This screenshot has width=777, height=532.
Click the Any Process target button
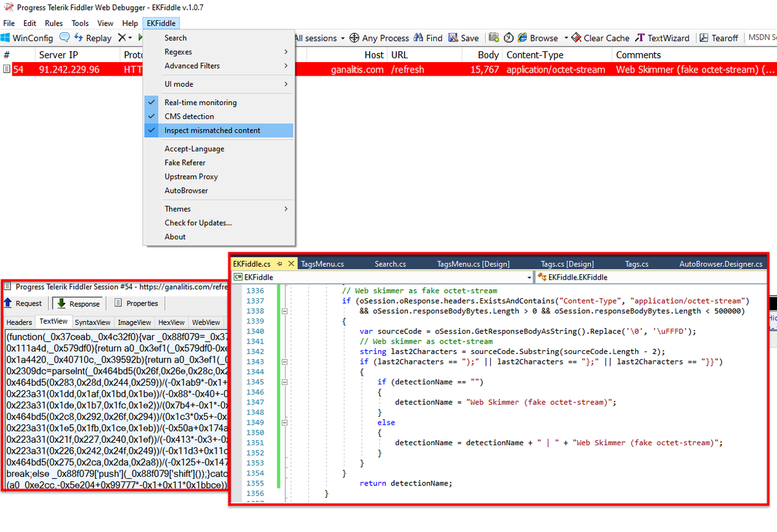pos(379,38)
